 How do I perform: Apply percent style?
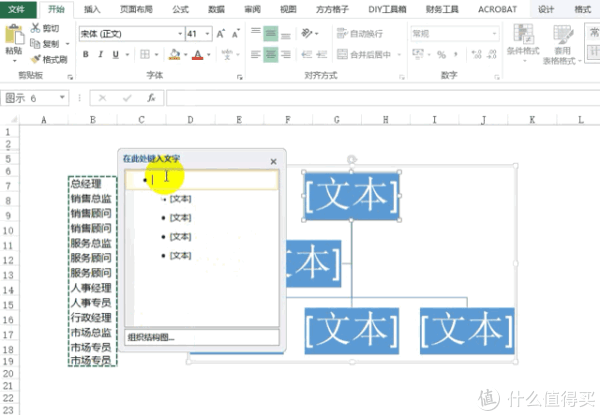point(442,55)
